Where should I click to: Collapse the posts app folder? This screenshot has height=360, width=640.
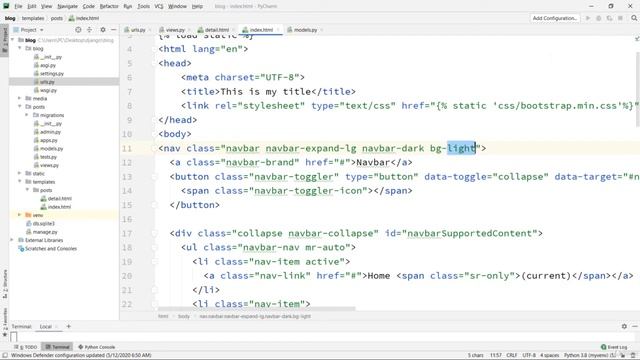(20, 107)
